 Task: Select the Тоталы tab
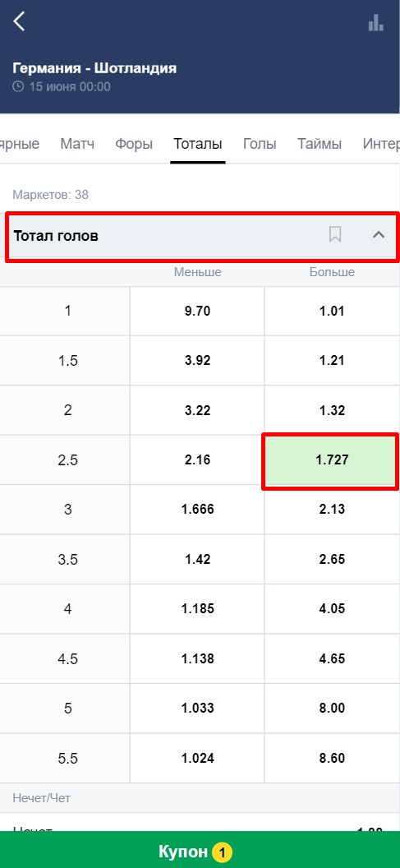click(198, 145)
